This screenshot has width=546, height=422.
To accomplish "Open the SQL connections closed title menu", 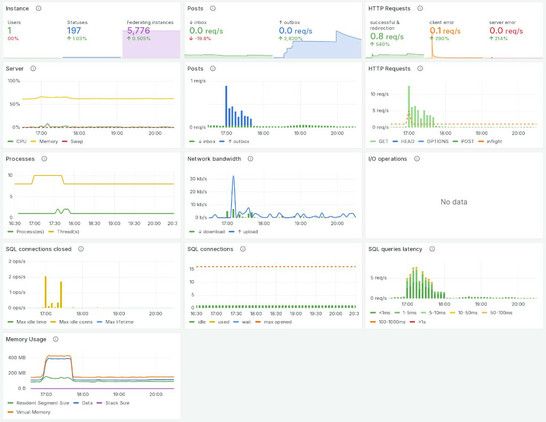I will coord(39,249).
